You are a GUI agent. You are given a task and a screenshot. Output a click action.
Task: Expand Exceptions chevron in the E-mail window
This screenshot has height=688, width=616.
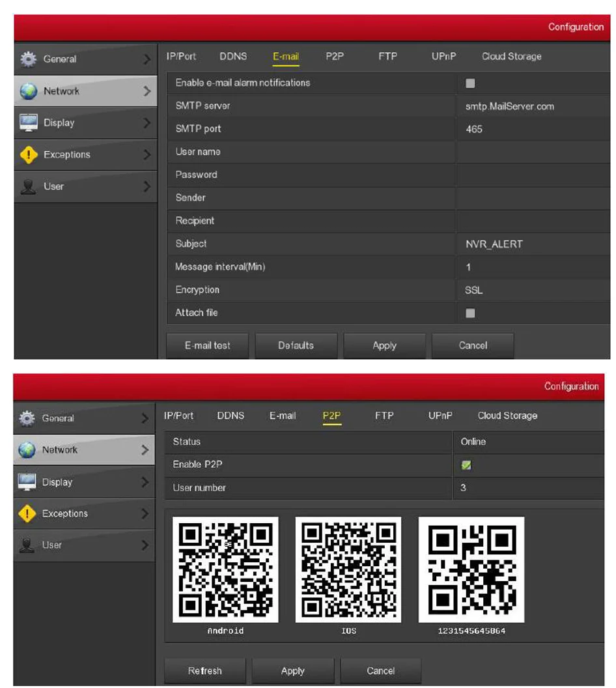click(x=147, y=154)
